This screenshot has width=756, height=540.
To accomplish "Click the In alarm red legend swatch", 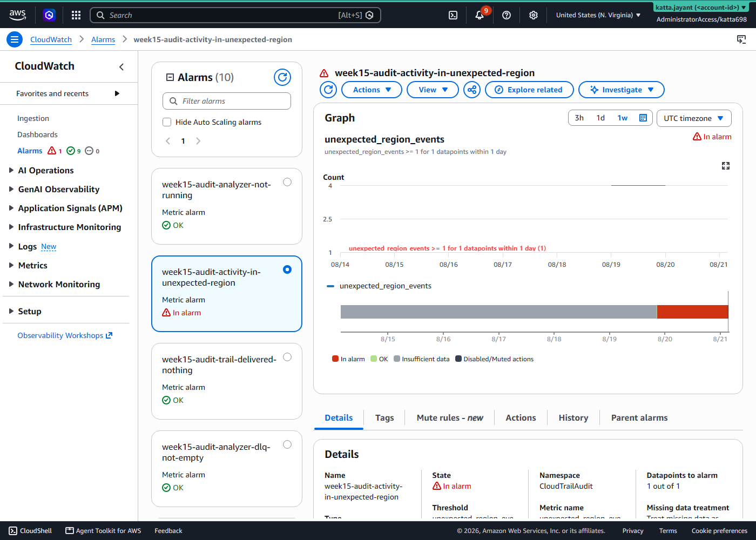I will pyautogui.click(x=335, y=359).
